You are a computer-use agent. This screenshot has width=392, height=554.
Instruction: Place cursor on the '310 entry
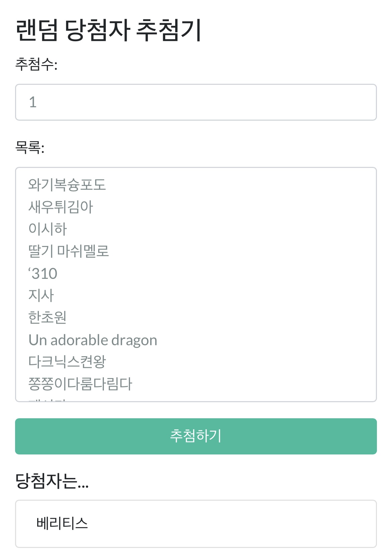43,273
